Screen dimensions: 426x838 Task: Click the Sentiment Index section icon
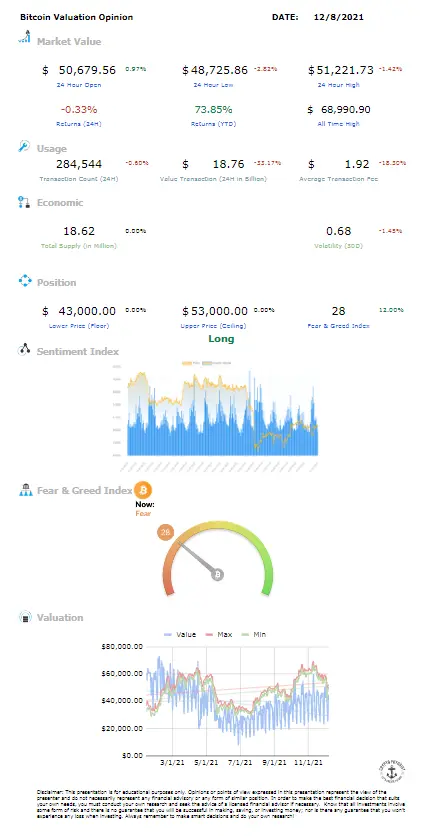point(24,350)
